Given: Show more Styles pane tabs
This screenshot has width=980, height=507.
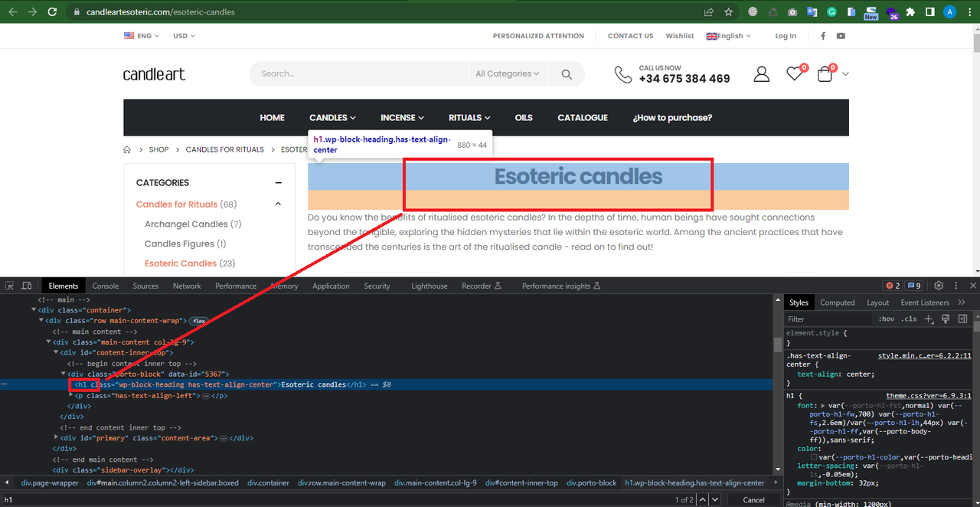Looking at the screenshot, I should [962, 303].
